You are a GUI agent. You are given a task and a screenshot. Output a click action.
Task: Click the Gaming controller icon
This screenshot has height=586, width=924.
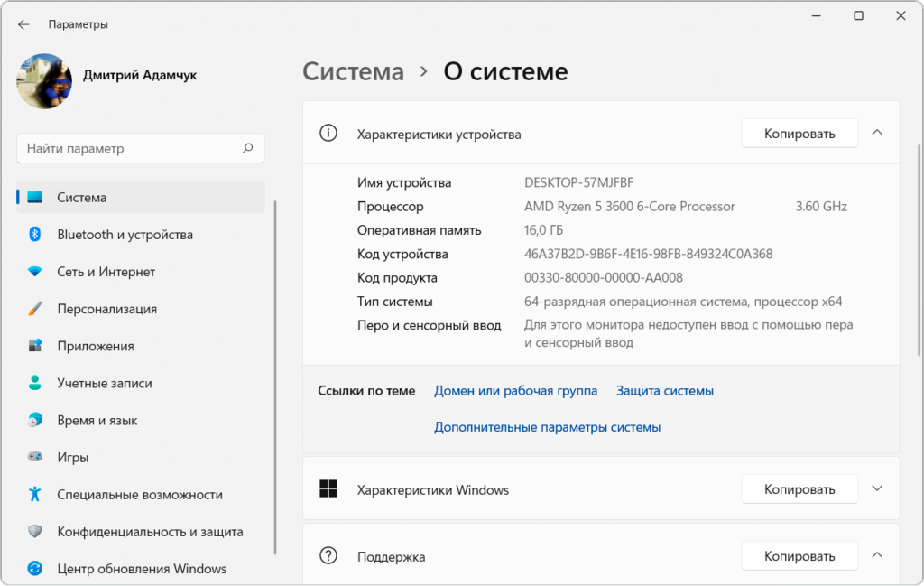tap(35, 458)
